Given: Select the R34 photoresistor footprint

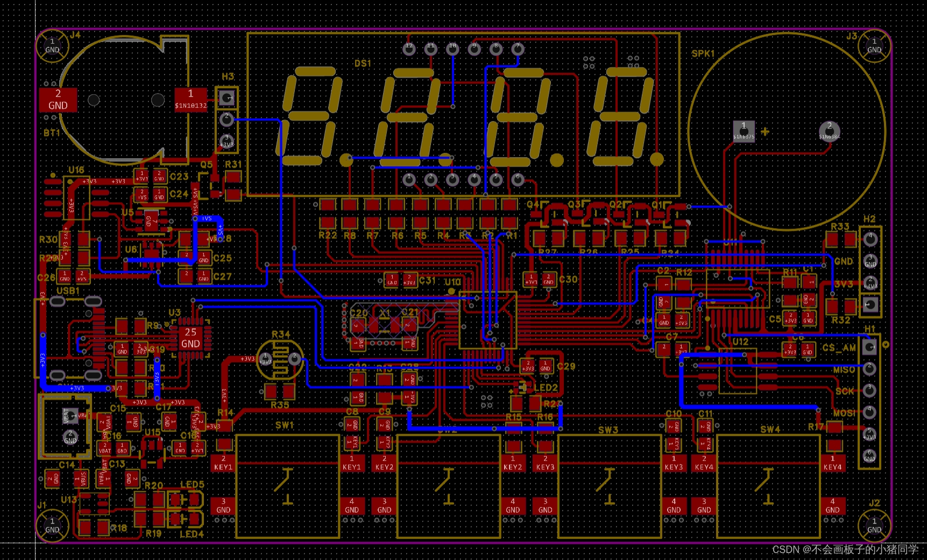Looking at the screenshot, I should tap(280, 359).
